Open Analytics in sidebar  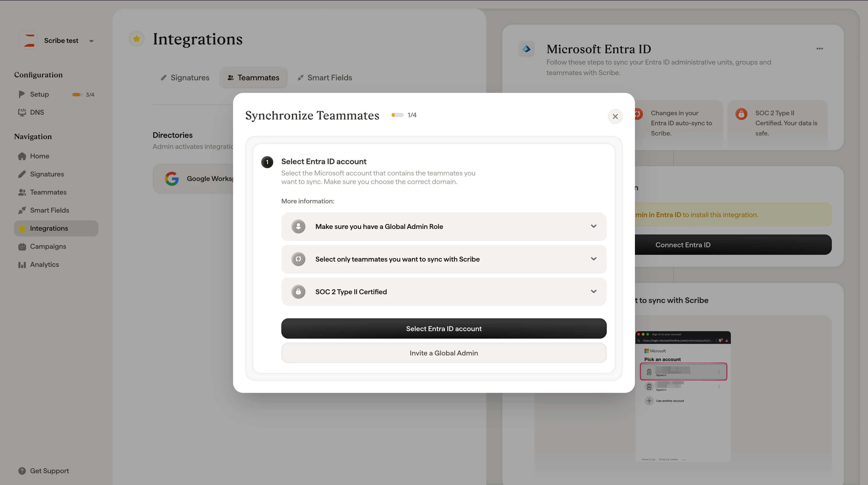56,264
